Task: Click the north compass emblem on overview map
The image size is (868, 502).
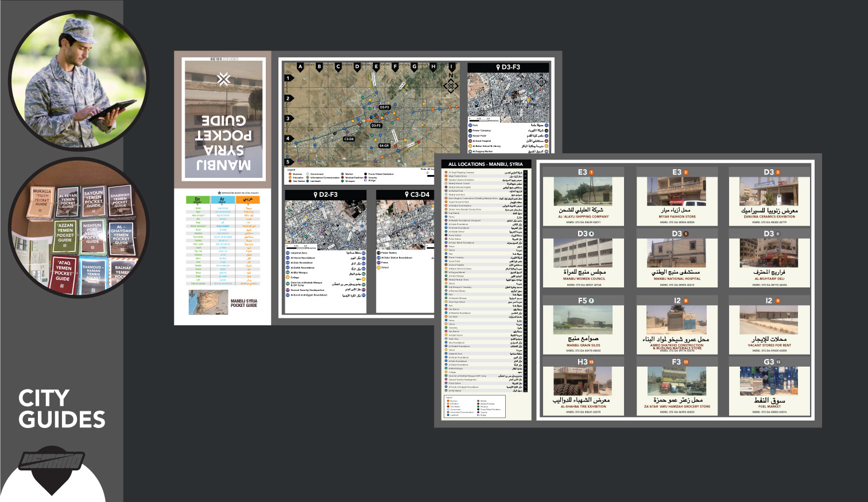Action: [x=451, y=84]
